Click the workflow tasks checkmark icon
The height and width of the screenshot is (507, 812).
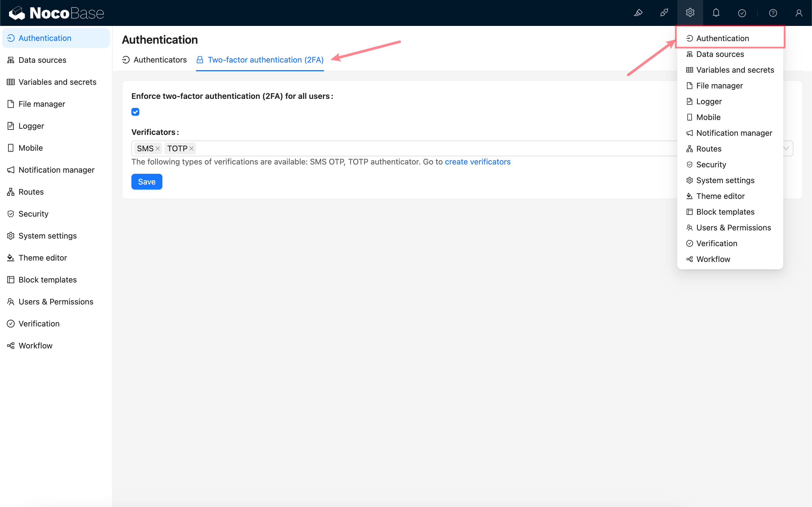coord(742,13)
